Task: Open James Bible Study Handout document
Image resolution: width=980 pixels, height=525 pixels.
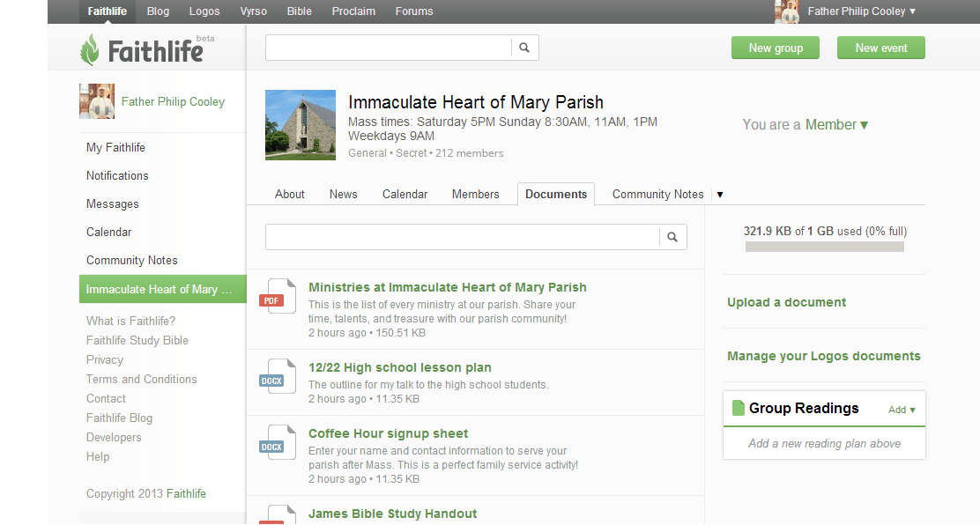Action: (392, 514)
